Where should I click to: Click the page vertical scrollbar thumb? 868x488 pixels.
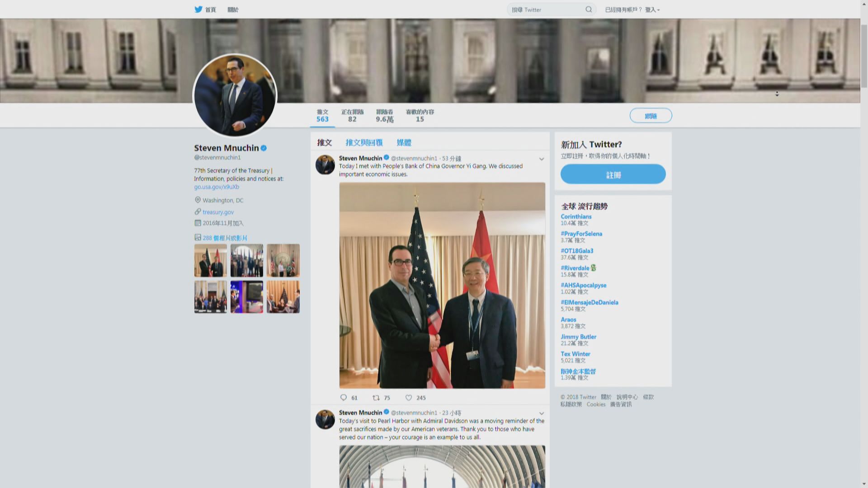click(864, 54)
